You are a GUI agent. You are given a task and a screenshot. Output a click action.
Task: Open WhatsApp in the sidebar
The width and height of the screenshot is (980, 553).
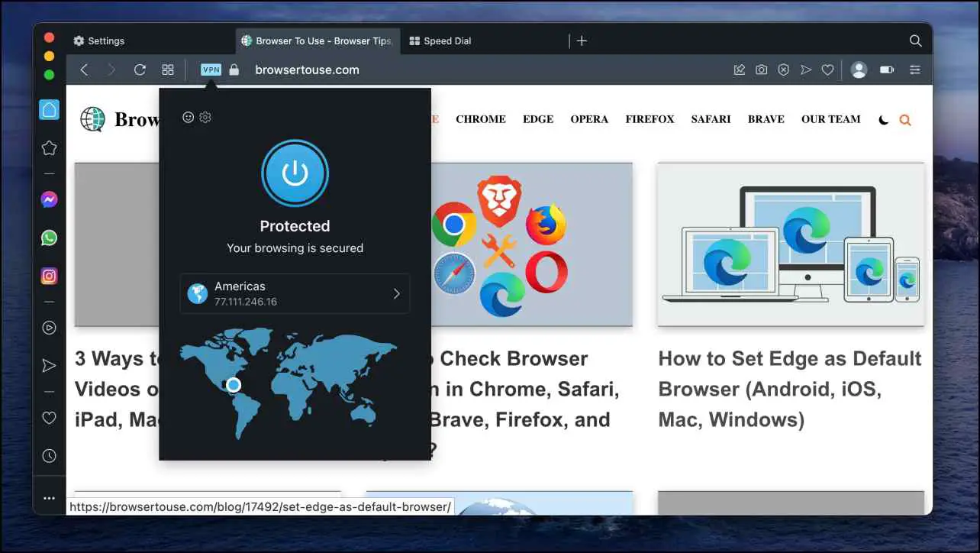pos(49,238)
